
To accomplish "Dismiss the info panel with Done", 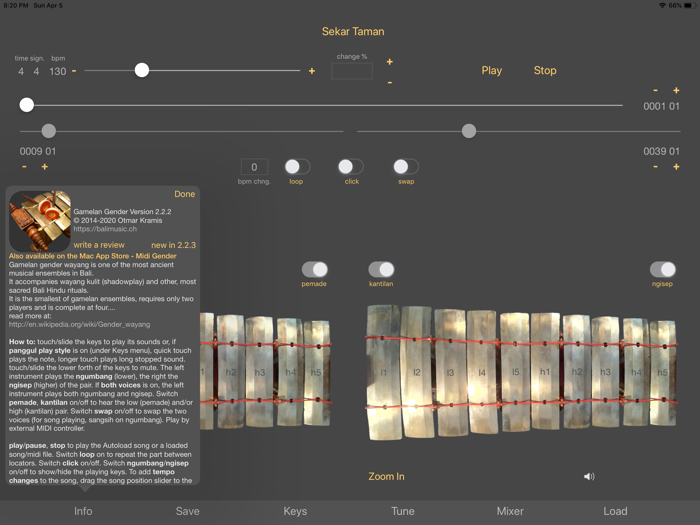I will tap(184, 194).
